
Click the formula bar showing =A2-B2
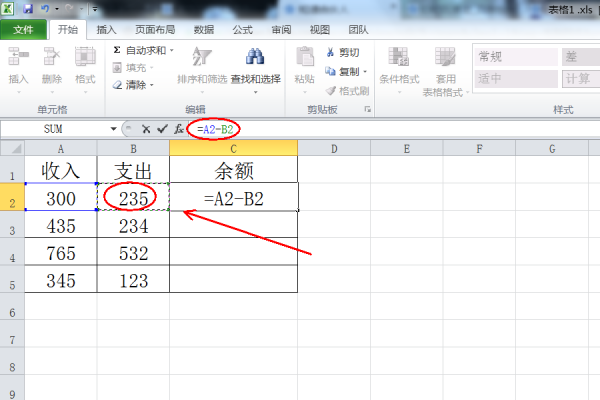tap(394, 129)
